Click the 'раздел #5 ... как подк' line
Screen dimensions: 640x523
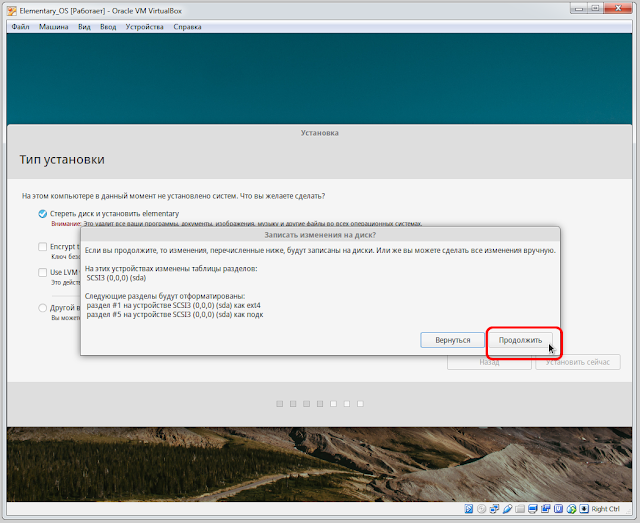(175, 315)
